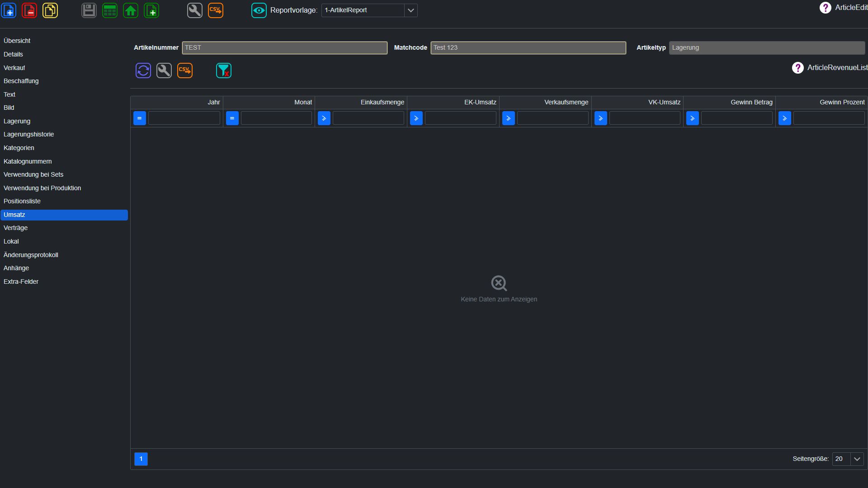The height and width of the screenshot is (488, 868).
Task: Open the Lagerungshistorie section
Action: [x=64, y=135]
